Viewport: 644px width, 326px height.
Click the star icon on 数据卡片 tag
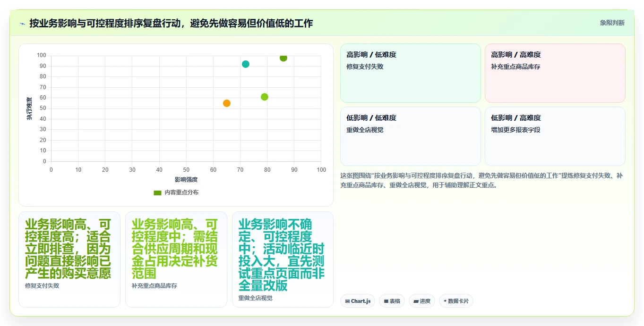click(446, 301)
